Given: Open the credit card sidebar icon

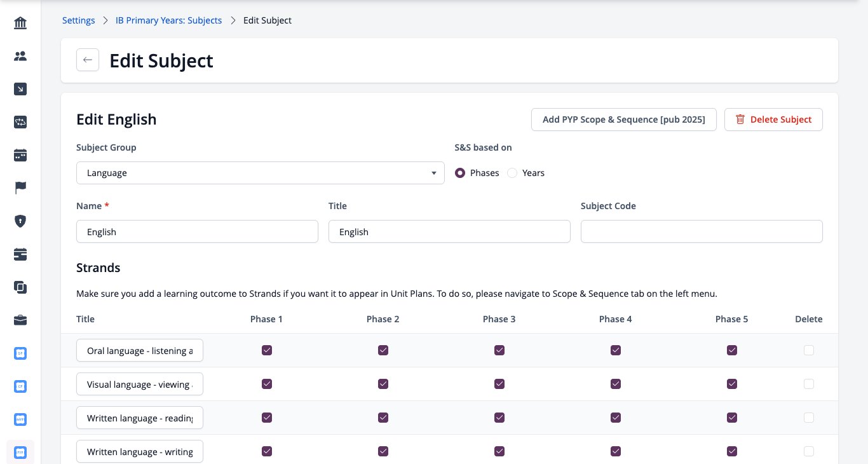Looking at the screenshot, I should point(20,254).
